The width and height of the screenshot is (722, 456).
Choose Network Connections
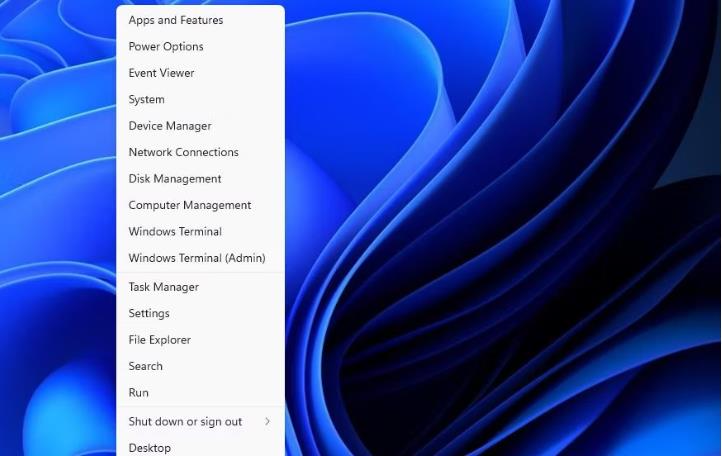201,152
